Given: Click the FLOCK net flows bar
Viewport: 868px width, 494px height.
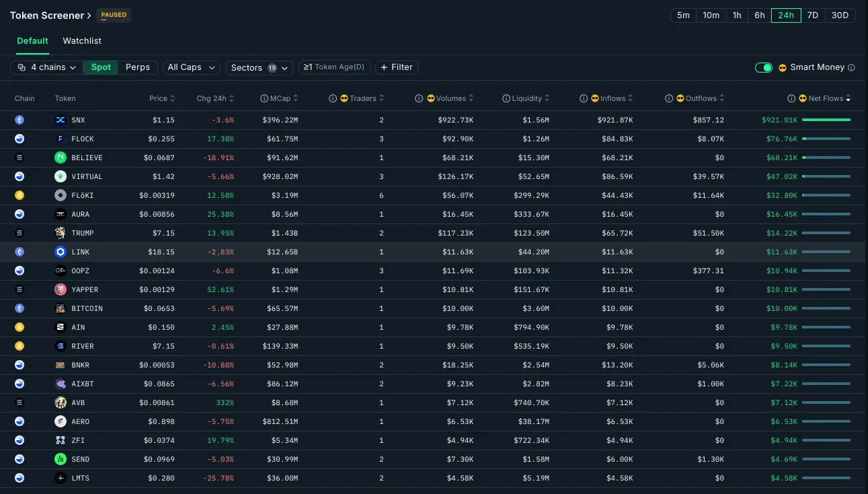Looking at the screenshot, I should click(826, 139).
